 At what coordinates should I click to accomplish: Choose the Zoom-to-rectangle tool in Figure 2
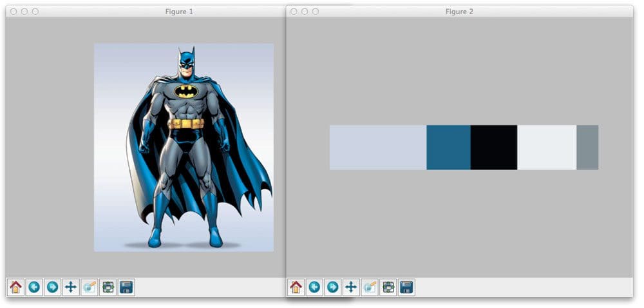point(370,287)
